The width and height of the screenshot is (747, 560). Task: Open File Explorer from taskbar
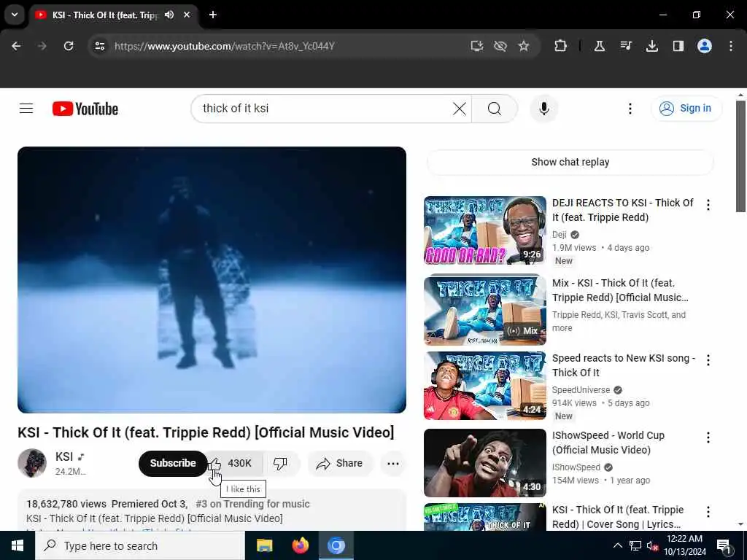264,545
